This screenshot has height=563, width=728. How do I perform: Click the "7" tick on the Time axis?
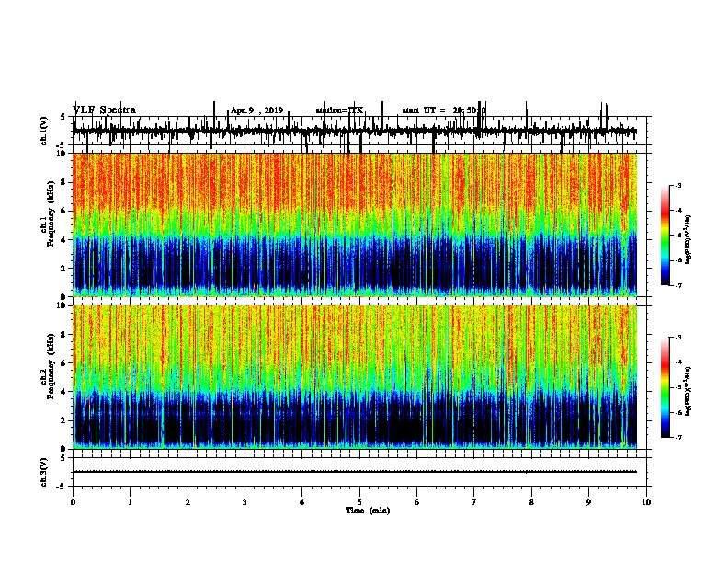pos(474,502)
